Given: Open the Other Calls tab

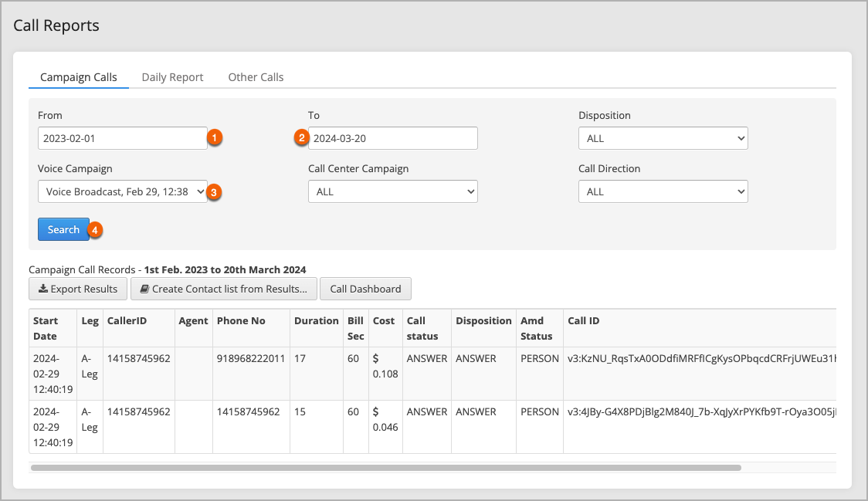Looking at the screenshot, I should tap(256, 77).
